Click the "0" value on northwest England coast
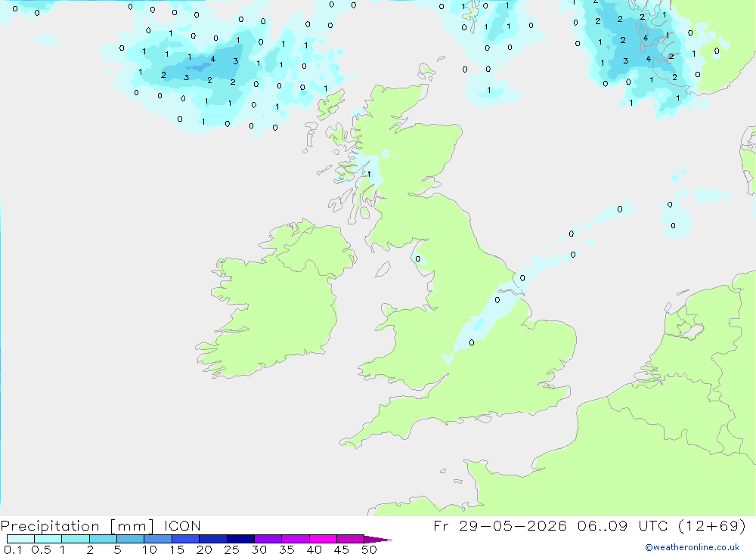Screen dimensions: 756x554 tap(418, 259)
